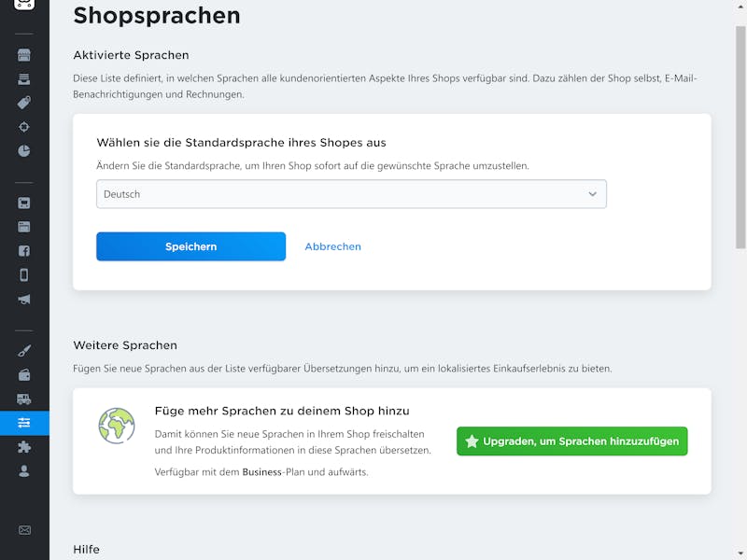Select the active settings sliders menu item
This screenshot has width=747, height=560.
click(24, 423)
